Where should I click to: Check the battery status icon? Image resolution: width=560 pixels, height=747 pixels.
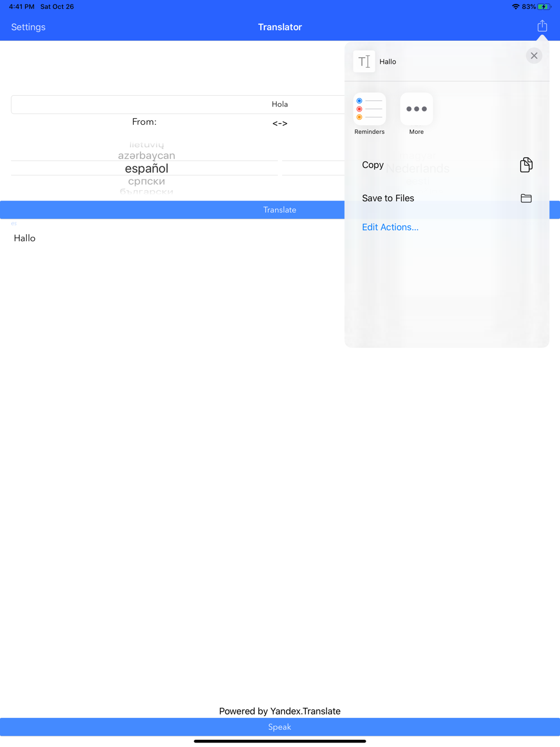click(544, 7)
